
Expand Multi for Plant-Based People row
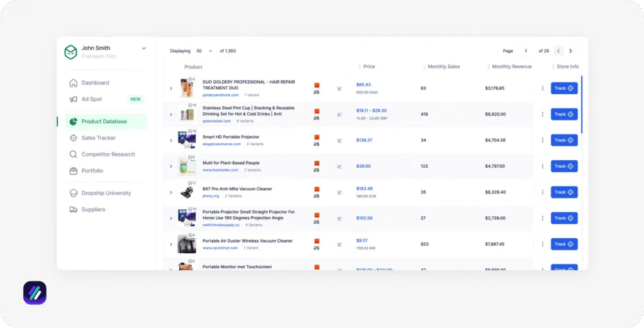tap(171, 167)
